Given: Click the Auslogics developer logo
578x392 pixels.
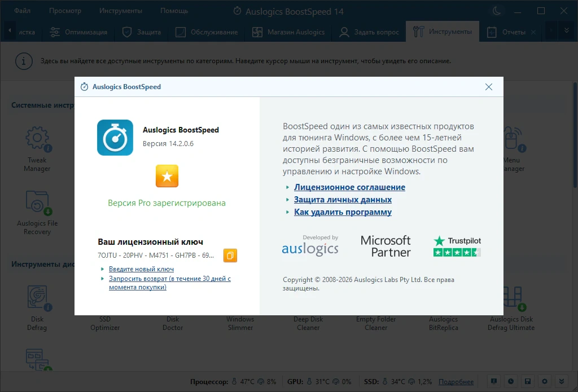Looking at the screenshot, I should pos(310,245).
